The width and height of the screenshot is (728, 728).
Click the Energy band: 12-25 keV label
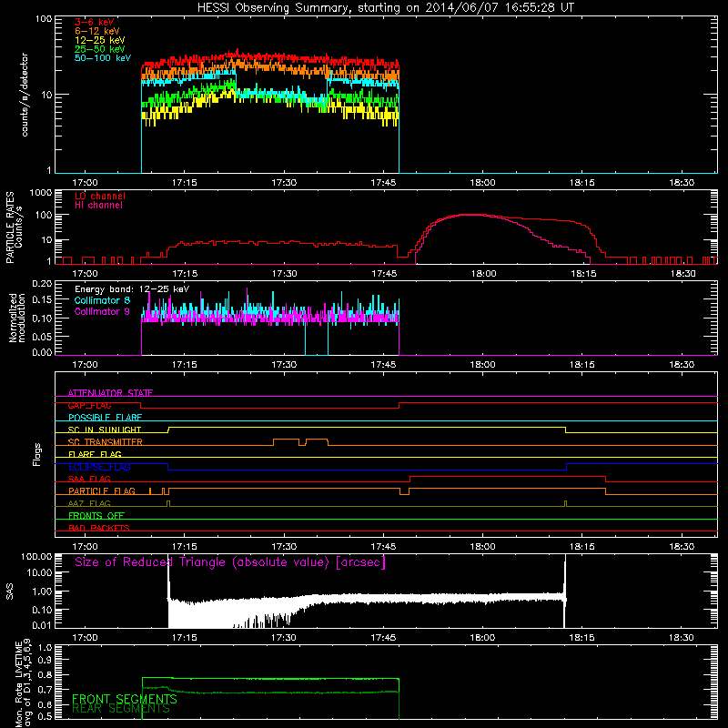(132, 289)
